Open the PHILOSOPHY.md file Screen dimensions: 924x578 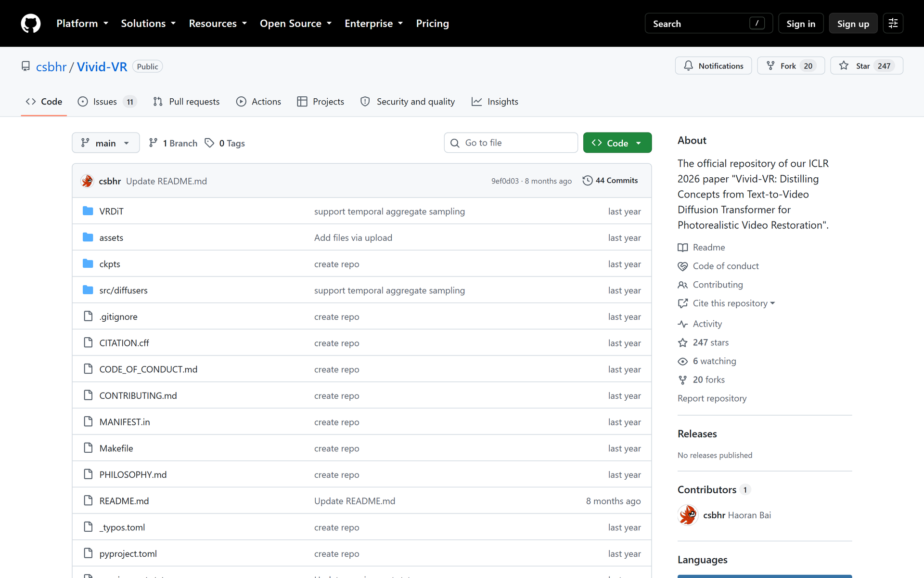pos(133,474)
